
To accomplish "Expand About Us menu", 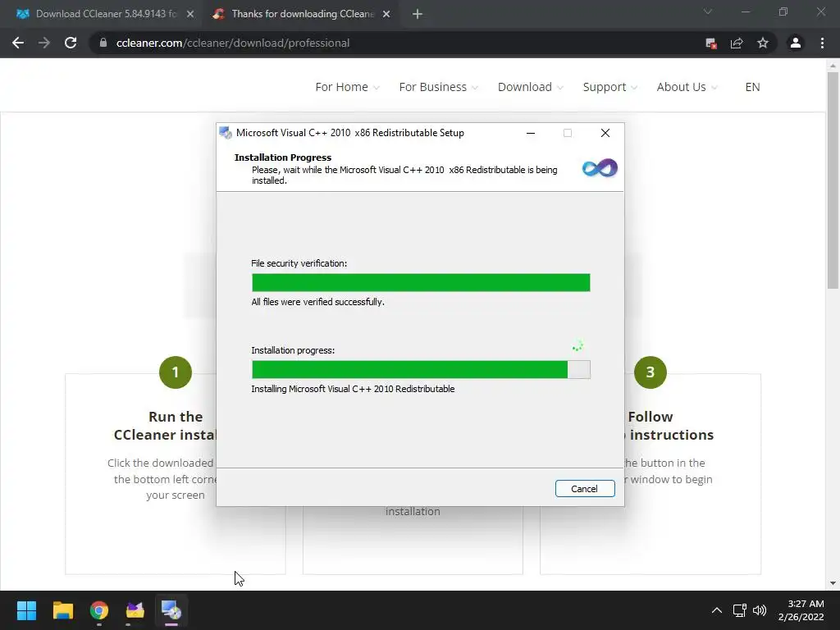I will point(687,87).
